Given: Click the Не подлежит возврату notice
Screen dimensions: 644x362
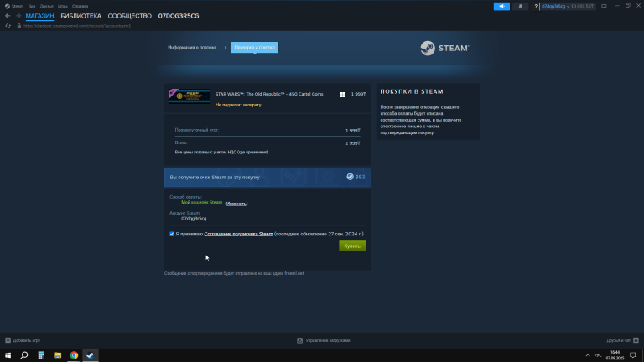Looking at the screenshot, I should point(238,105).
